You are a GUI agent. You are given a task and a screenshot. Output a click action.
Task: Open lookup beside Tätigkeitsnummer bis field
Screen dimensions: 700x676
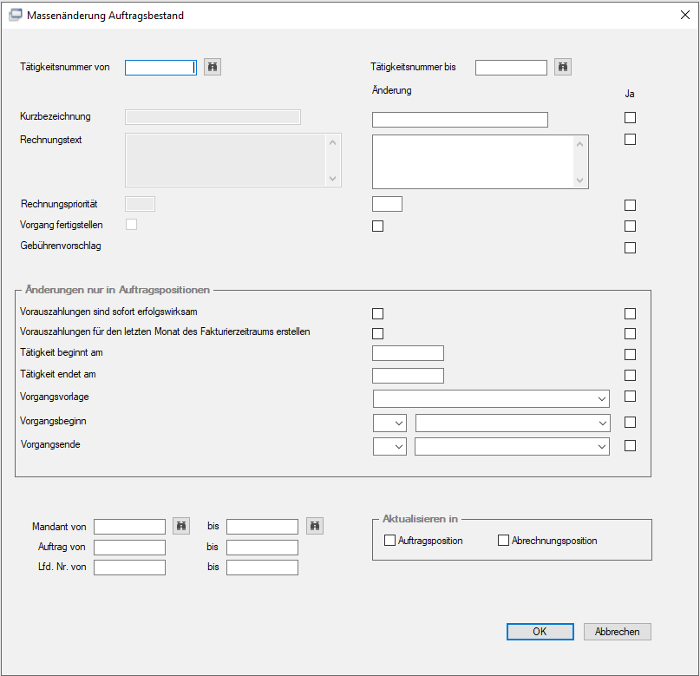[563, 67]
